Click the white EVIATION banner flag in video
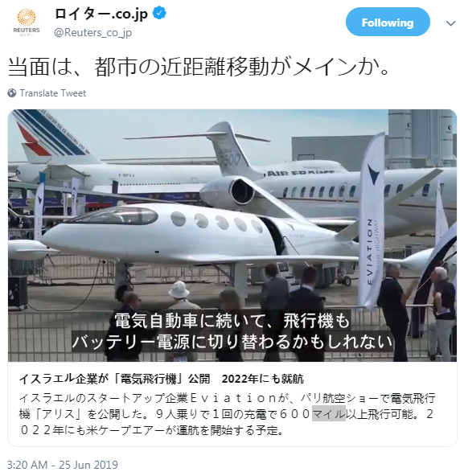 [x=371, y=222]
